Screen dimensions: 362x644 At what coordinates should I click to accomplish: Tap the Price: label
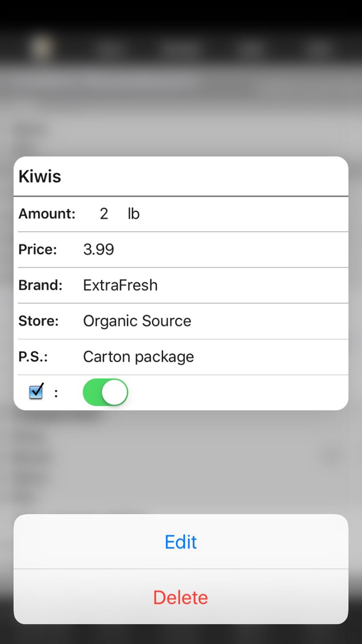[38, 249]
